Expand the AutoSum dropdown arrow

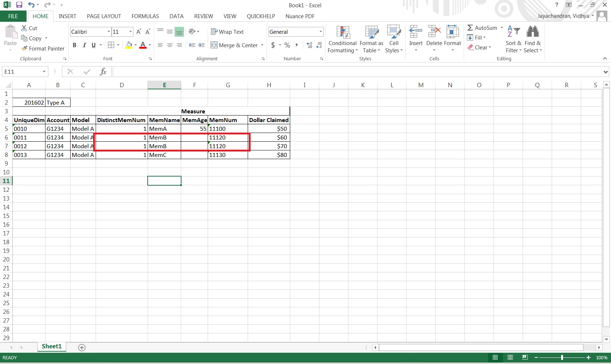click(502, 28)
